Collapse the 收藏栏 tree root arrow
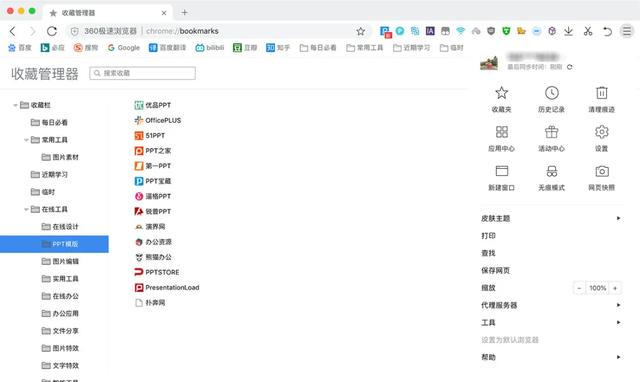This screenshot has width=640, height=382. click(16, 105)
